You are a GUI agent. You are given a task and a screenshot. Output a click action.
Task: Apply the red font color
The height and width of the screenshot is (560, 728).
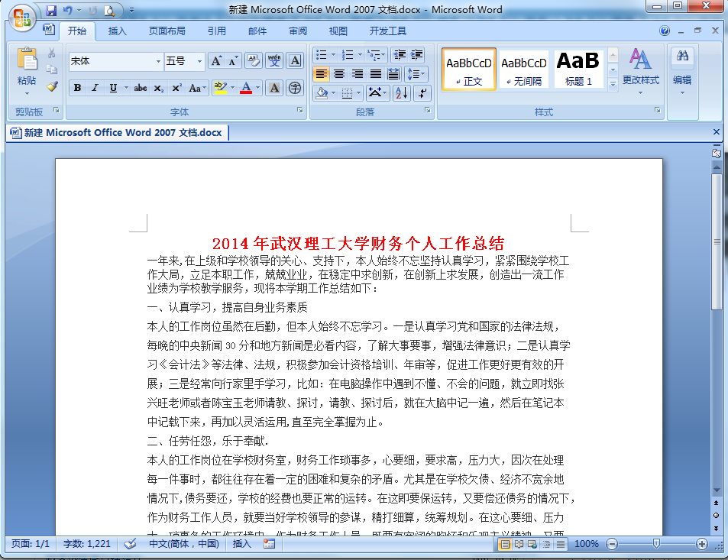[x=247, y=88]
